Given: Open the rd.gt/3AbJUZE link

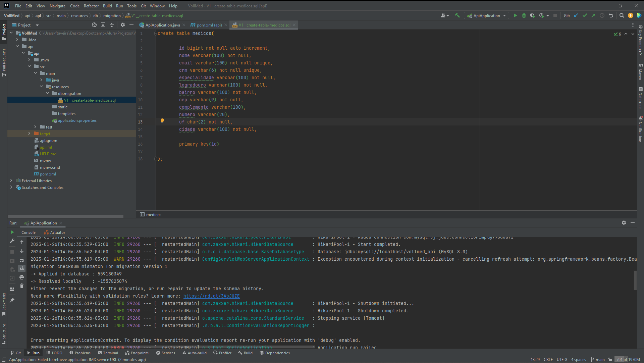Looking at the screenshot, I should click(x=211, y=296).
